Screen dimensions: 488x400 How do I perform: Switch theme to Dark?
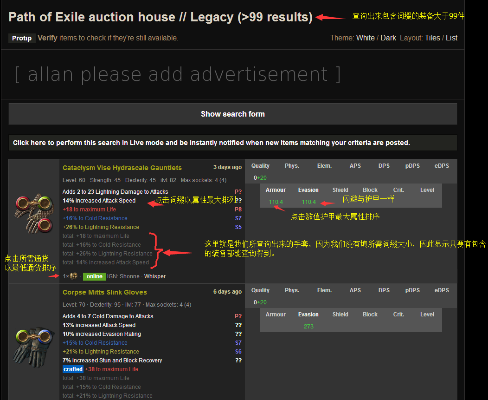pyautogui.click(x=388, y=38)
